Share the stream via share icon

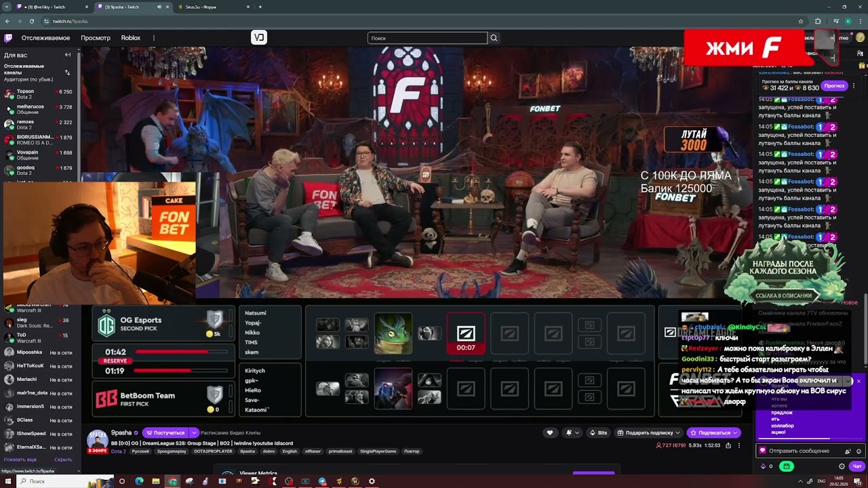click(728, 445)
